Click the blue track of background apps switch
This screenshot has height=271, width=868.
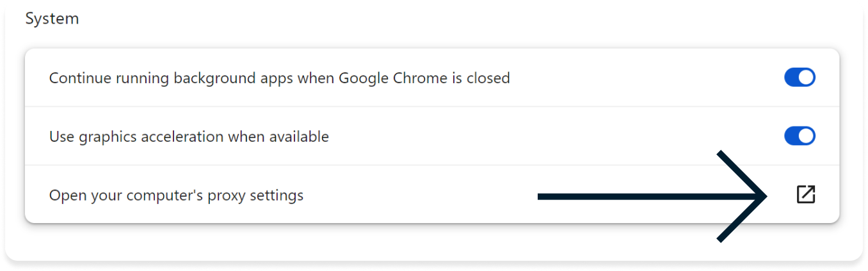pyautogui.click(x=791, y=78)
